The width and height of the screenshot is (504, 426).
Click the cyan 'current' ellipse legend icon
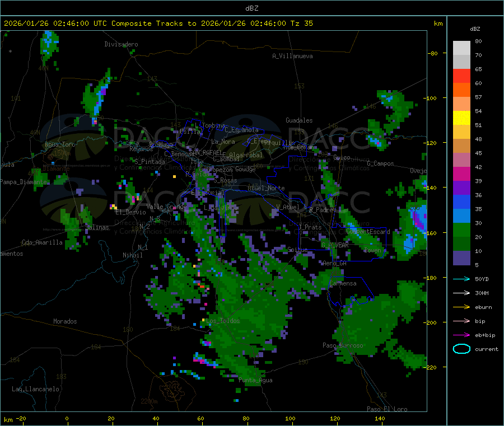point(461,349)
